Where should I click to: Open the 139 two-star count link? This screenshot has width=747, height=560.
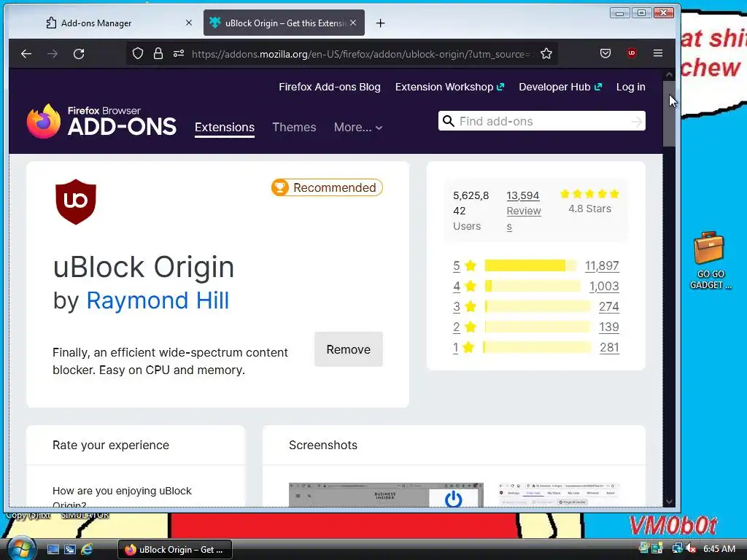point(609,327)
